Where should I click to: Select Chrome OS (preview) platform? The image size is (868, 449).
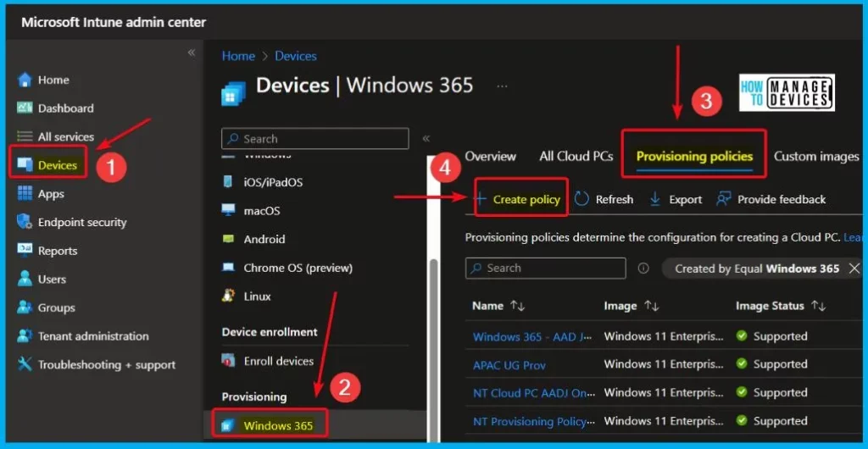[287, 268]
